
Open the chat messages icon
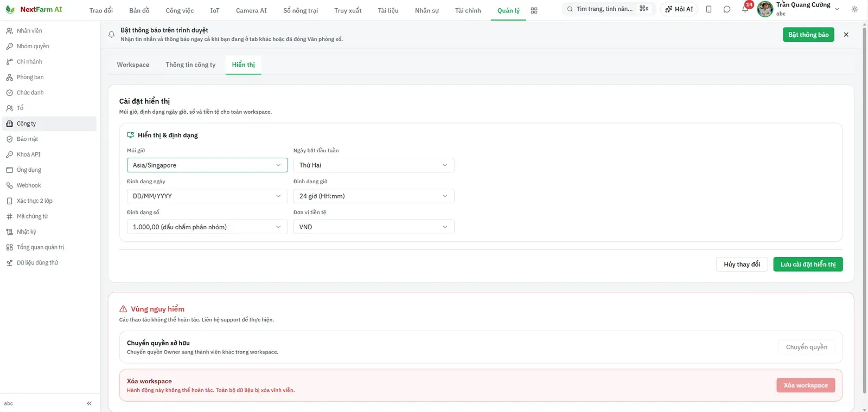tap(727, 9)
